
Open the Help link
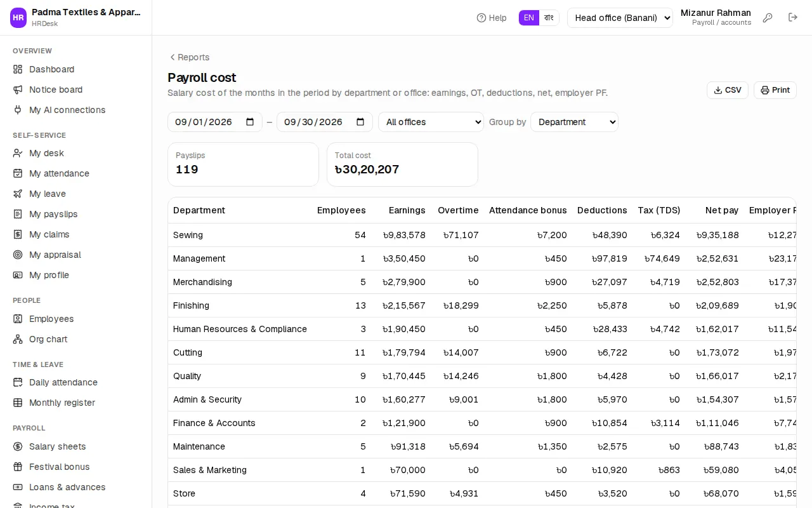(492, 18)
